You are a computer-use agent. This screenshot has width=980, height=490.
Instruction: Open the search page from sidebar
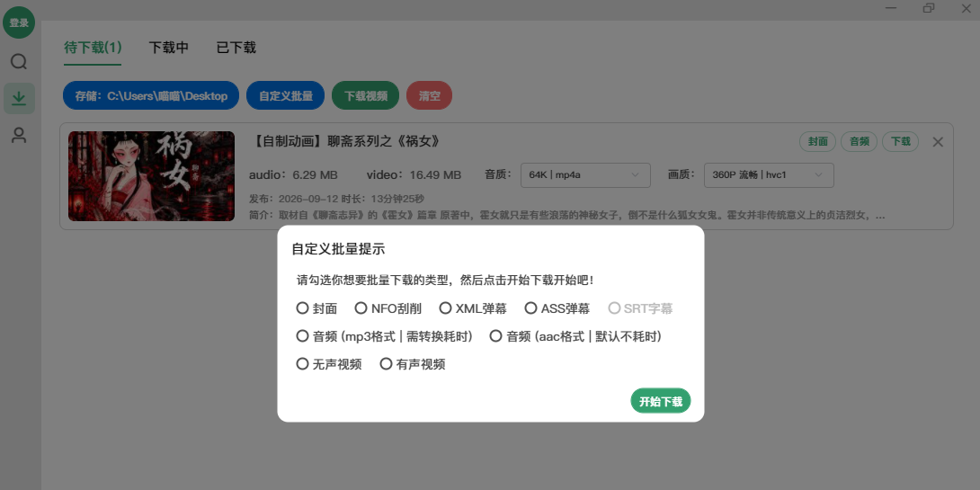coord(19,61)
